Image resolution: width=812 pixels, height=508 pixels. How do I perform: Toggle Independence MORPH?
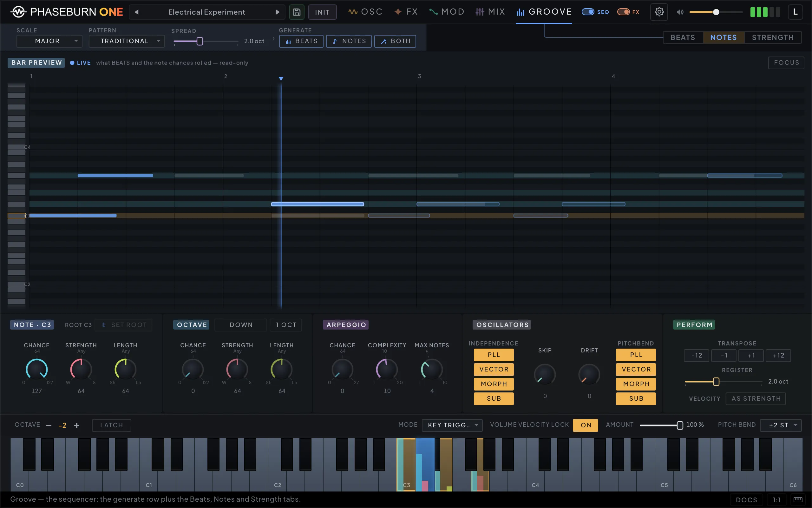pos(494,384)
